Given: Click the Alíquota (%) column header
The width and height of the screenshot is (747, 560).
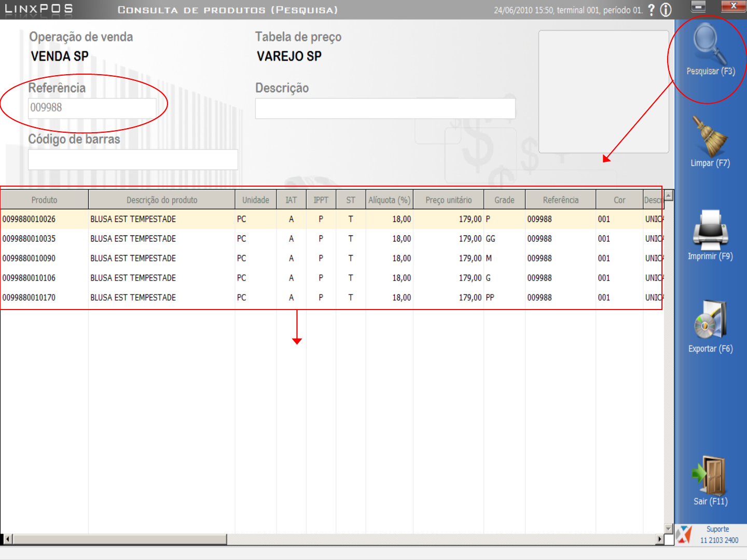Looking at the screenshot, I should click(x=389, y=200).
